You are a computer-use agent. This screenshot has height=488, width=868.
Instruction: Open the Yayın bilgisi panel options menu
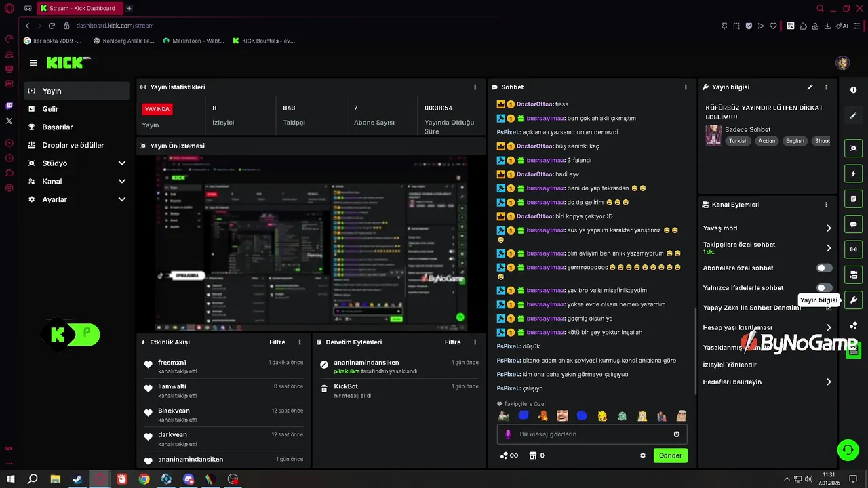[826, 87]
